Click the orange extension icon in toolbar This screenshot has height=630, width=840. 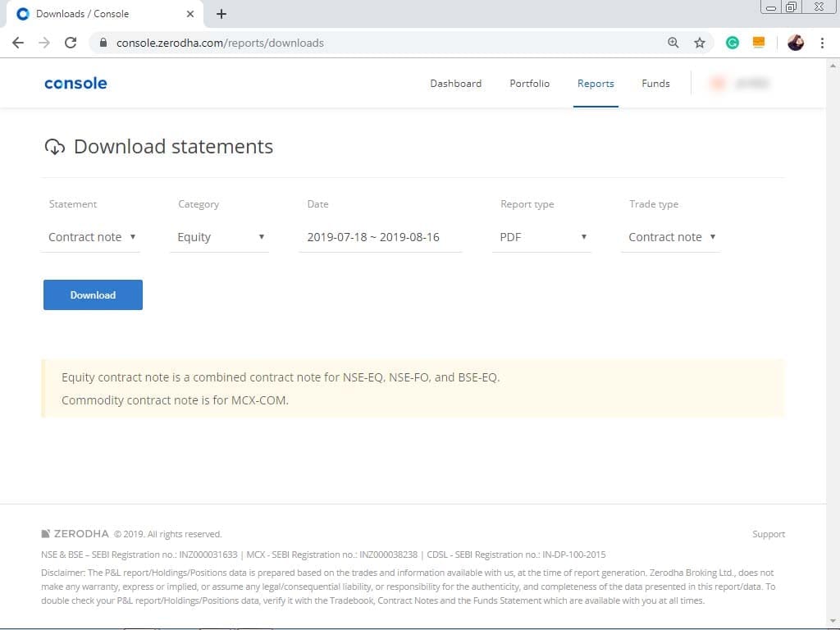759,43
